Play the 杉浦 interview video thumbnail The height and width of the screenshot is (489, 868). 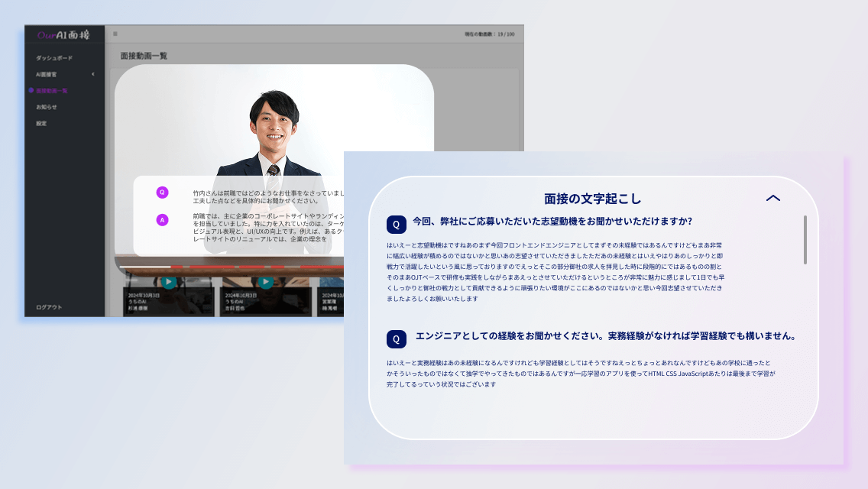pyautogui.click(x=170, y=281)
